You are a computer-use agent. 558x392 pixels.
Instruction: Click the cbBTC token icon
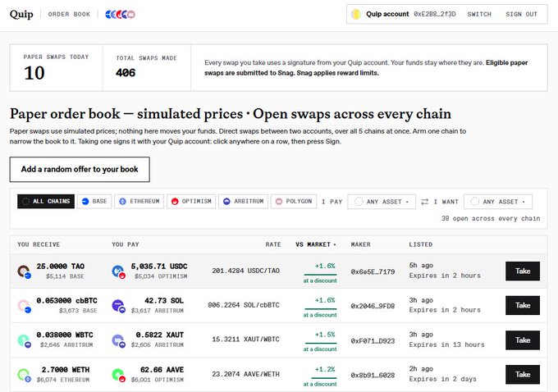[23, 305]
